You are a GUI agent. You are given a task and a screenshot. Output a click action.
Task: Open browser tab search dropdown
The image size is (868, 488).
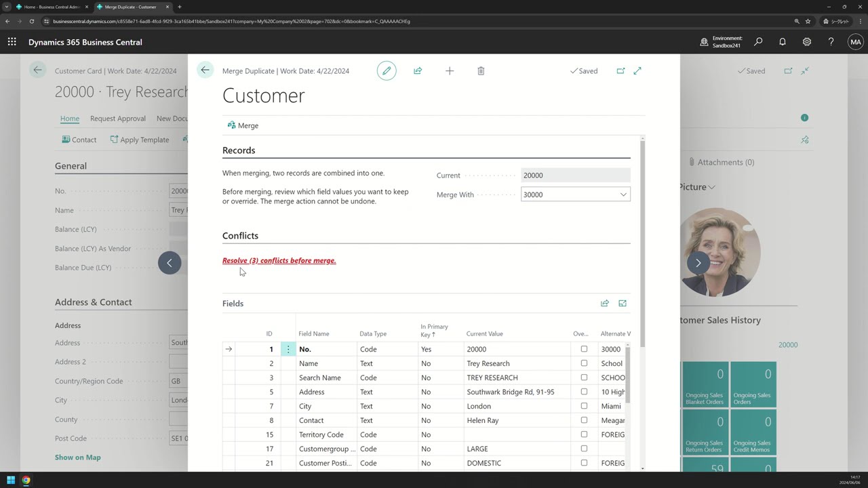click(7, 7)
